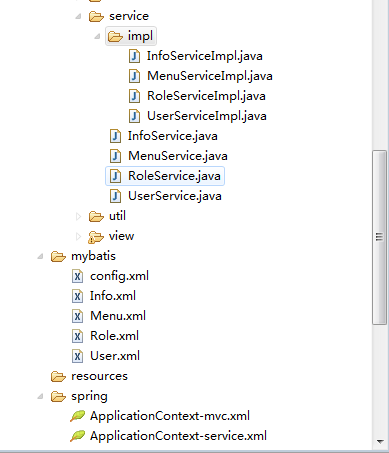The height and width of the screenshot is (453, 389).
Task: Select UserServiceImpl.java in the tree
Action: click(x=207, y=116)
